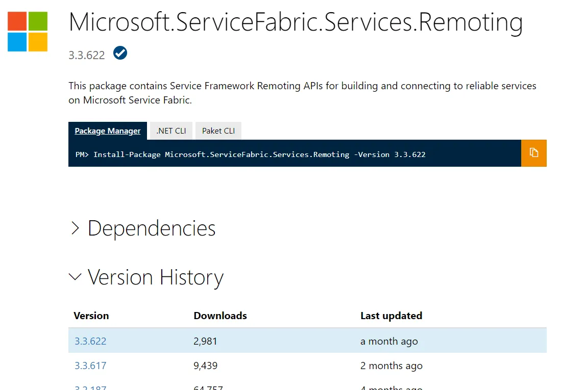Open the Paket CLI tab
Viewport: 588px width, 390px height.
coord(218,131)
